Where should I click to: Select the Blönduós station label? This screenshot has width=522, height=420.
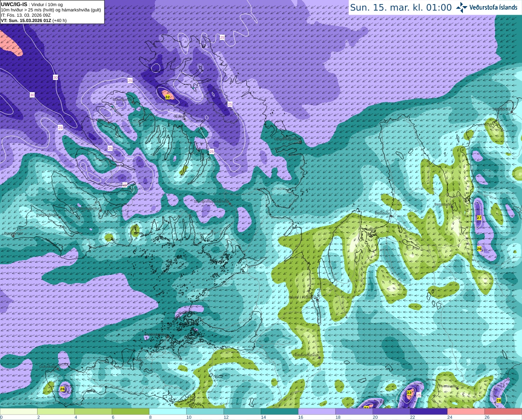(x=383, y=213)
